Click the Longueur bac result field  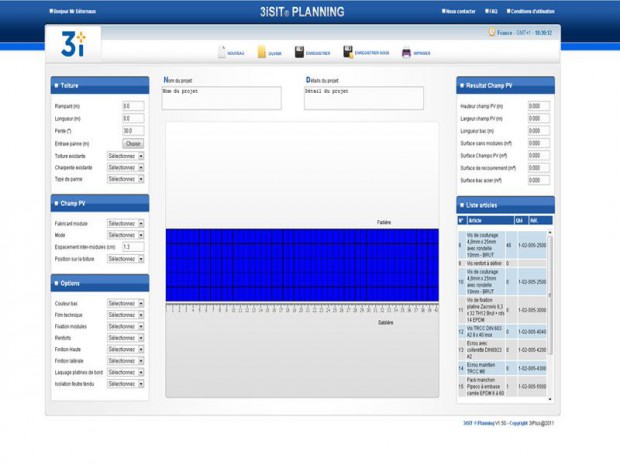539,130
